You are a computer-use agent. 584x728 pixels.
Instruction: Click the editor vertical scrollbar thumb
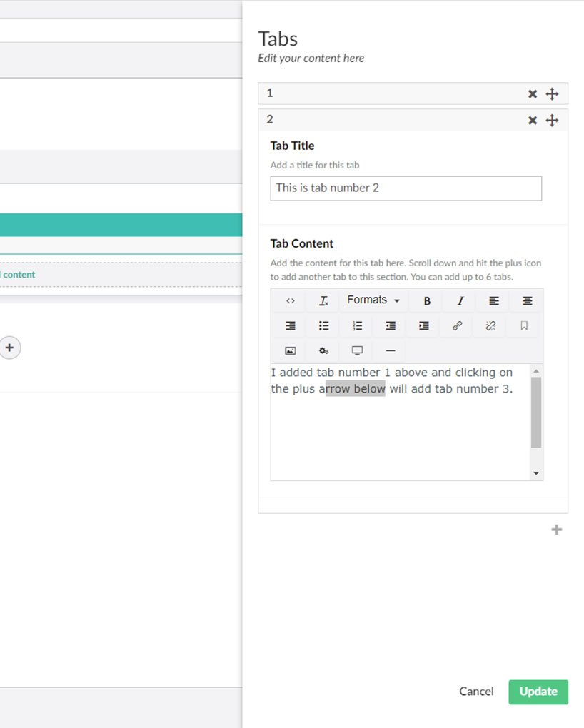coord(536,413)
